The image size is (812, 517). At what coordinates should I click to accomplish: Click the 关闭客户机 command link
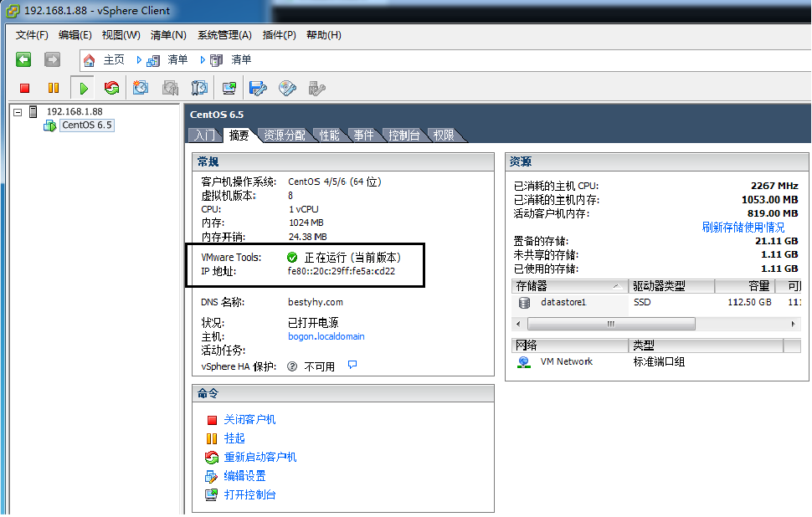[249, 419]
